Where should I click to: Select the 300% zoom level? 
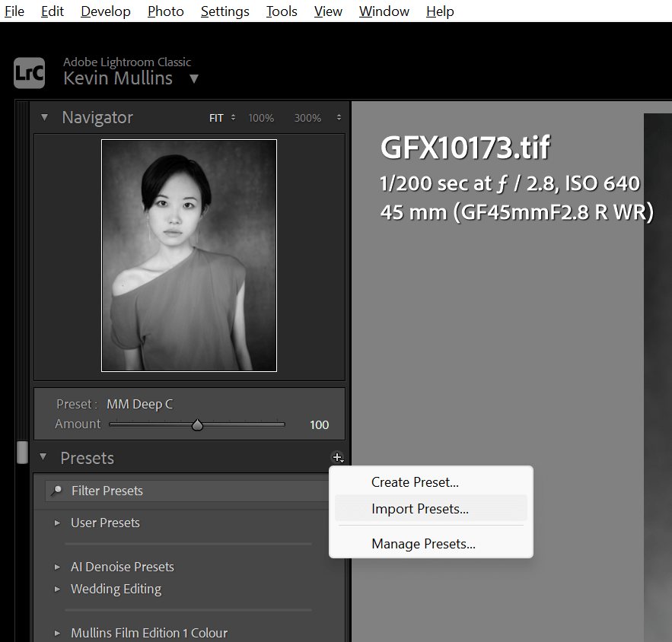307,118
